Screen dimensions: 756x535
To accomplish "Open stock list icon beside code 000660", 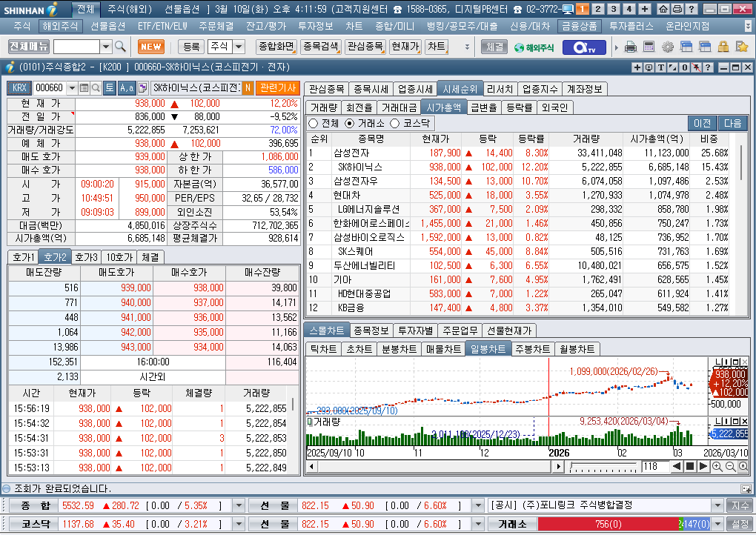I will pyautogui.click(x=84, y=87).
